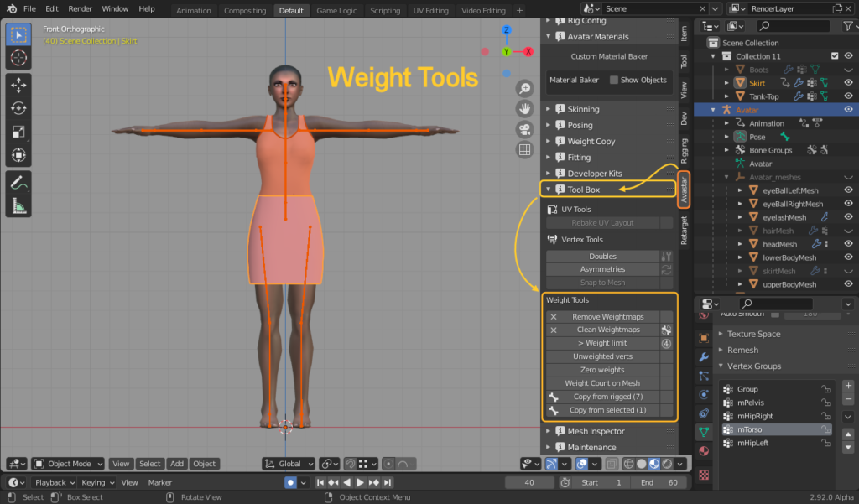Open the Render menu in the menu bar

point(80,8)
